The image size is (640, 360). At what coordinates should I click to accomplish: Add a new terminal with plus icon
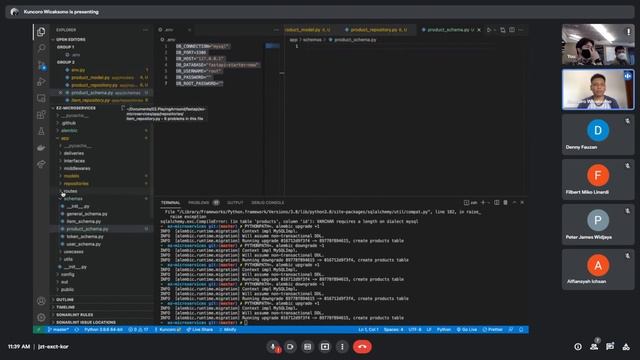click(483, 202)
